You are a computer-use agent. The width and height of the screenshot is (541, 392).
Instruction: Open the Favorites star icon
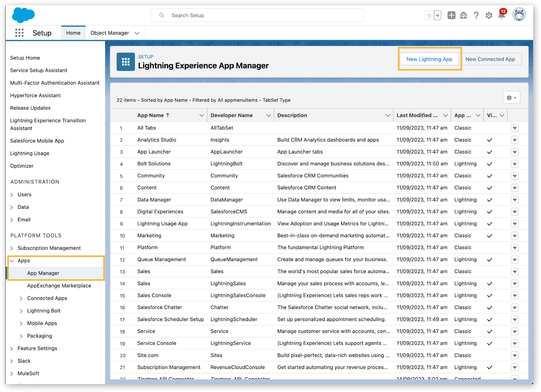(x=429, y=15)
